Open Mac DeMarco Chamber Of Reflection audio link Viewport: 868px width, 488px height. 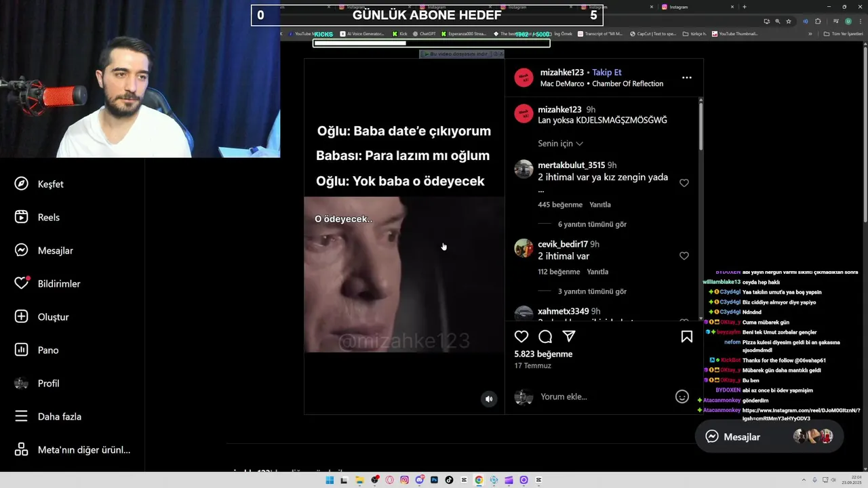[x=601, y=84]
